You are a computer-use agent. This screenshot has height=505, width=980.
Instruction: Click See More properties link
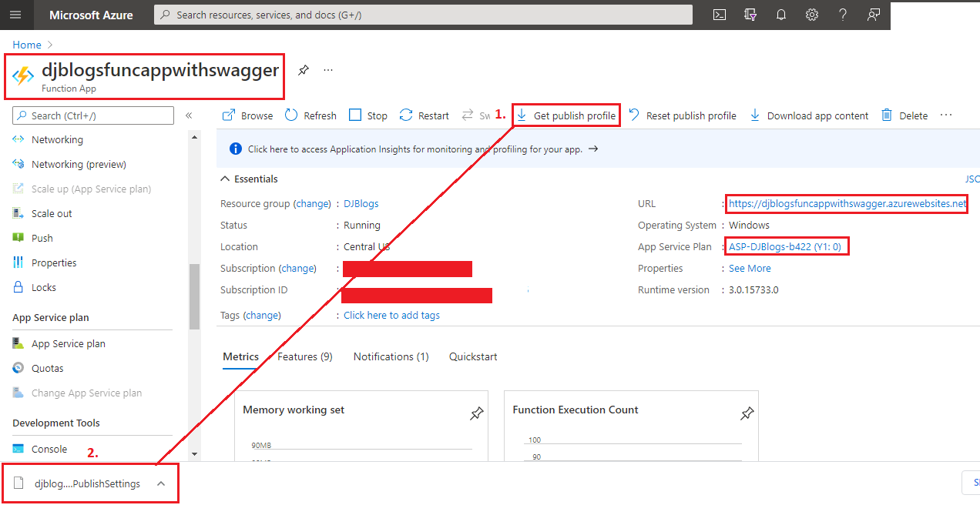[750, 269]
